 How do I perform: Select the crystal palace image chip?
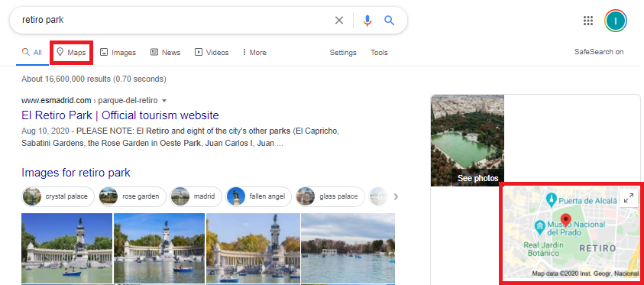58,196
